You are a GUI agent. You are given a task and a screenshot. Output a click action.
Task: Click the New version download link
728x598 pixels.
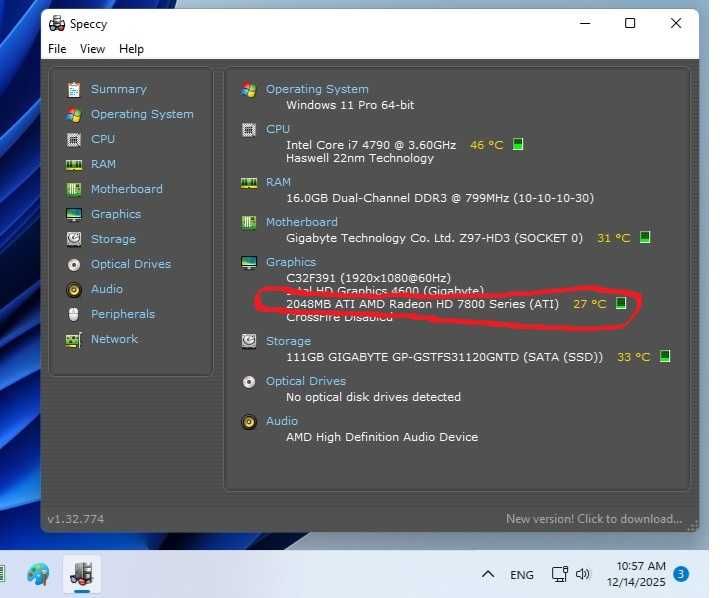594,519
